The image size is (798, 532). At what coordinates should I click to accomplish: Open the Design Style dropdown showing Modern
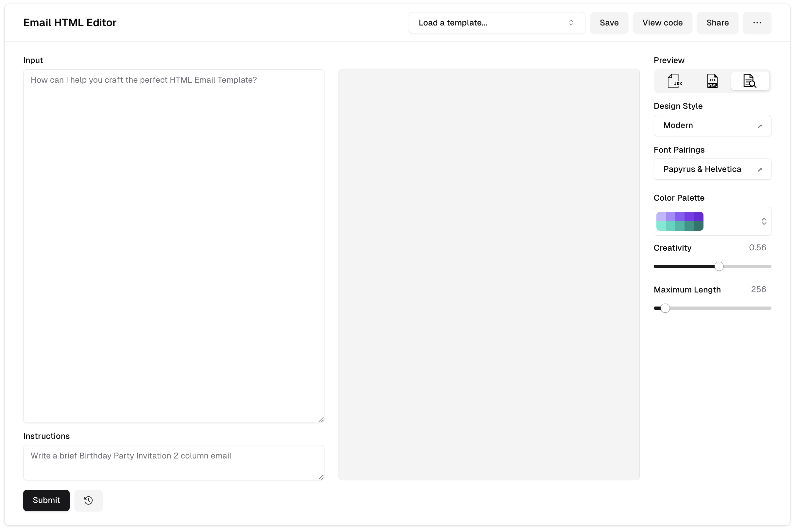click(x=712, y=125)
